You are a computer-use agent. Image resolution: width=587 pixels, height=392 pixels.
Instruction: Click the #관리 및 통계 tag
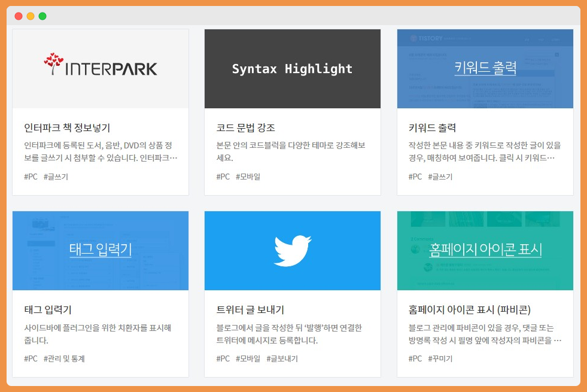click(x=64, y=358)
